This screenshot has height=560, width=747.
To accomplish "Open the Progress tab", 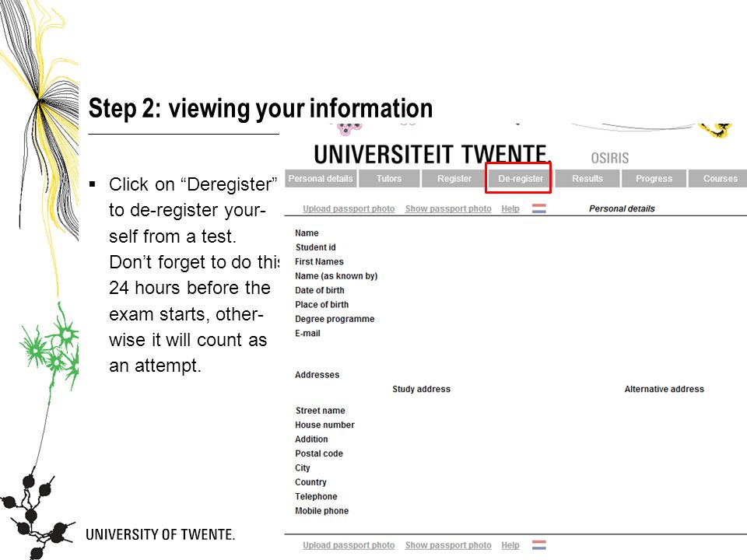I will (654, 179).
